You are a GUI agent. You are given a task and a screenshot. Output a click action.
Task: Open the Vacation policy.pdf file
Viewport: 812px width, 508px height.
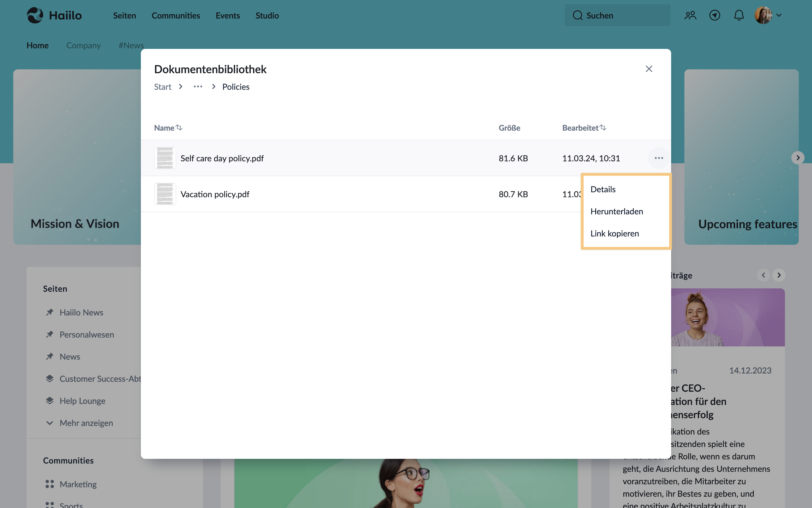(x=215, y=194)
